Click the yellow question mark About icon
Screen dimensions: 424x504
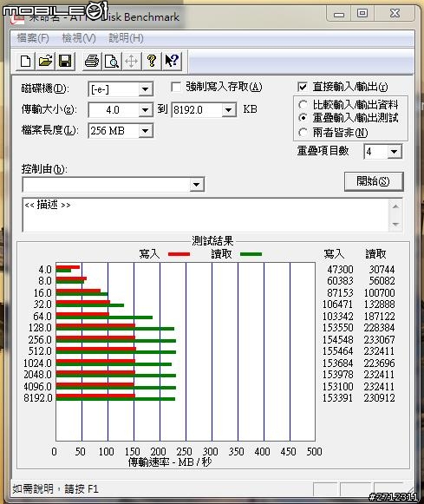[152, 61]
